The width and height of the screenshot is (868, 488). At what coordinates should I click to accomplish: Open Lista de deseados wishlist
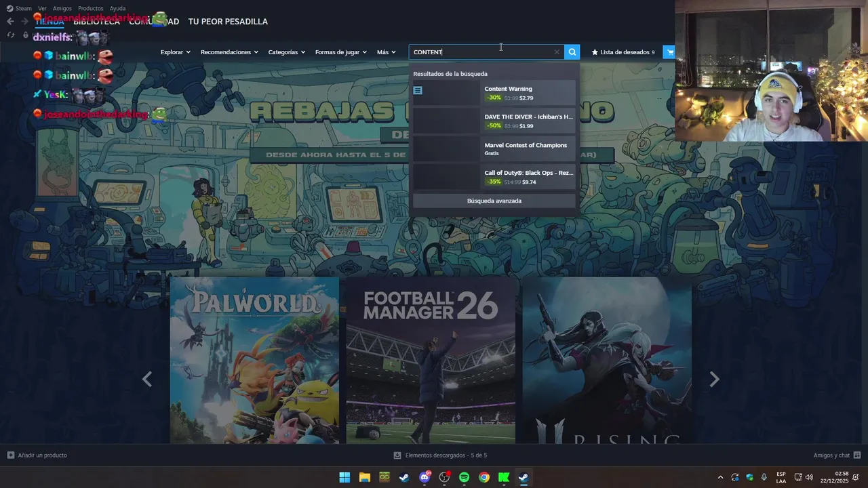coord(623,52)
